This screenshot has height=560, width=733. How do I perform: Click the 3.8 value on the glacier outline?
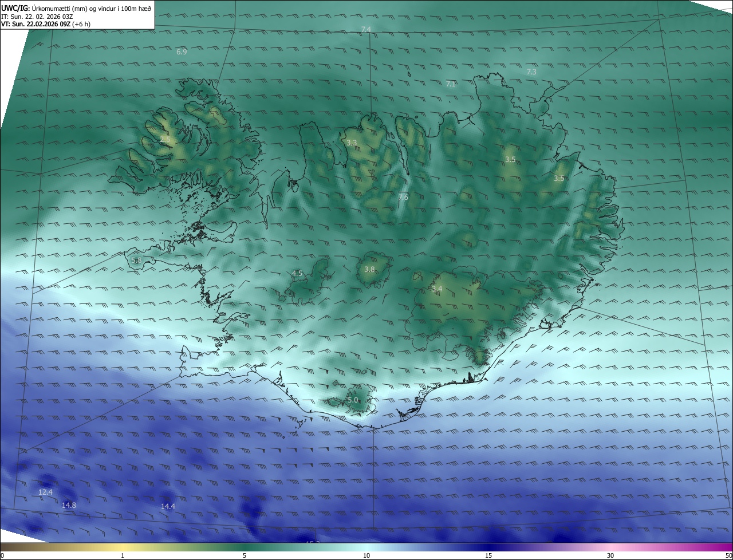370,269
